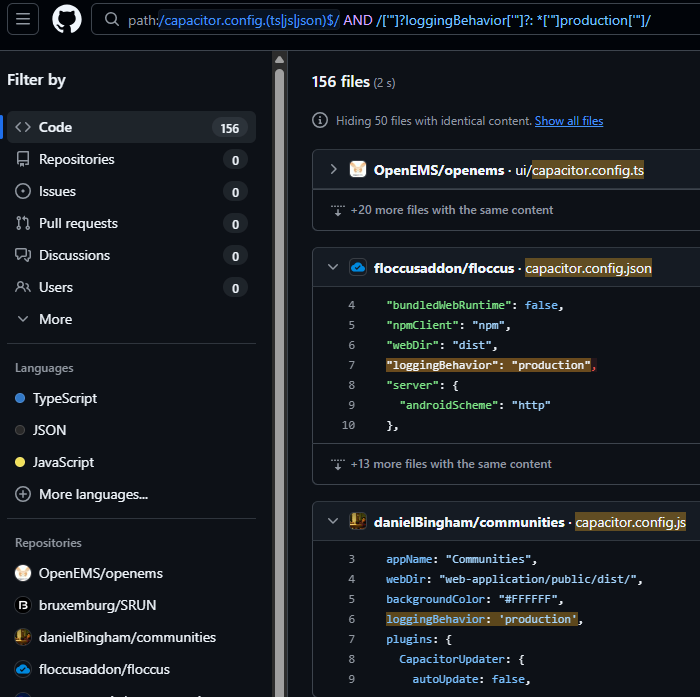Click in the search query field

click(x=400, y=20)
